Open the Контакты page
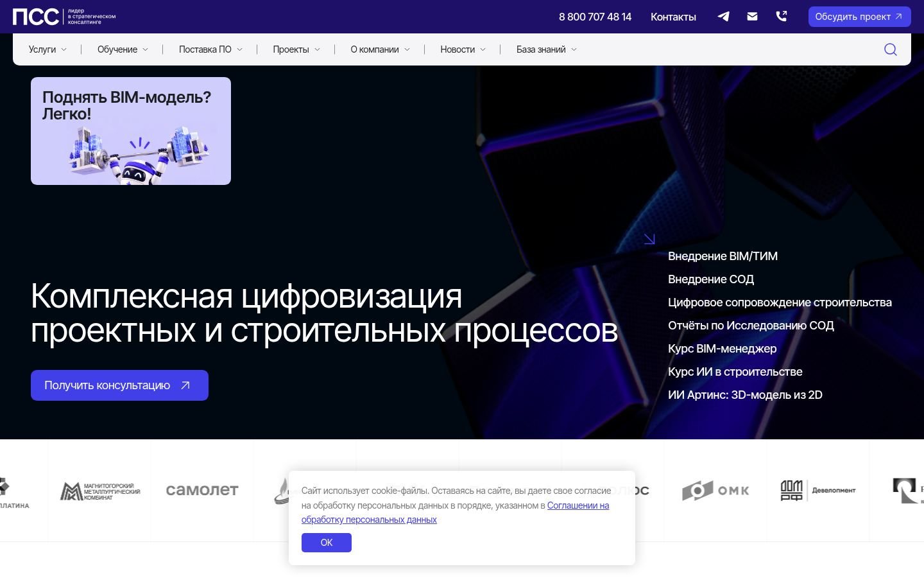924x578 pixels. [673, 17]
